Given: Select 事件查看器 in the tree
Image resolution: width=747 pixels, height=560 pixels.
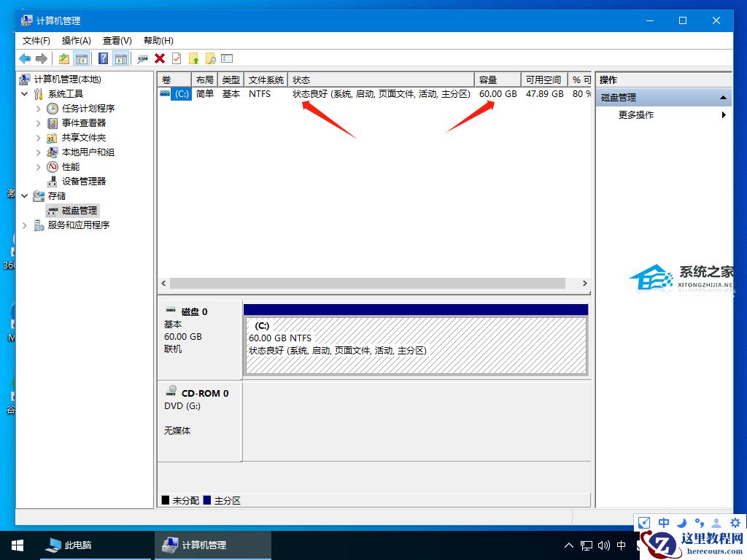Looking at the screenshot, I should [84, 122].
